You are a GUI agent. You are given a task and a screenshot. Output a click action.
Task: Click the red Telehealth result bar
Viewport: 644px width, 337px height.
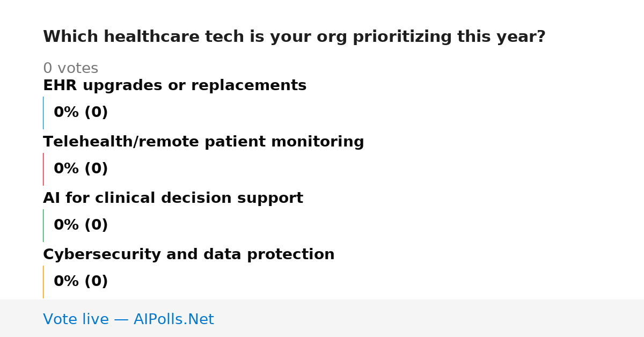[43, 169]
